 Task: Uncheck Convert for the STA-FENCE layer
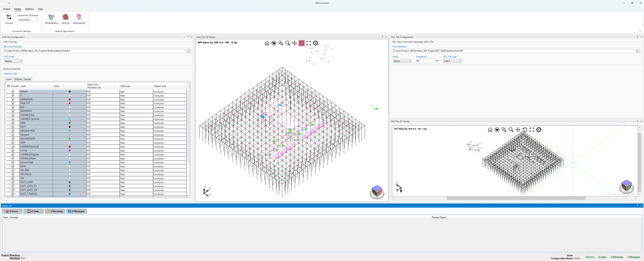[13, 174]
